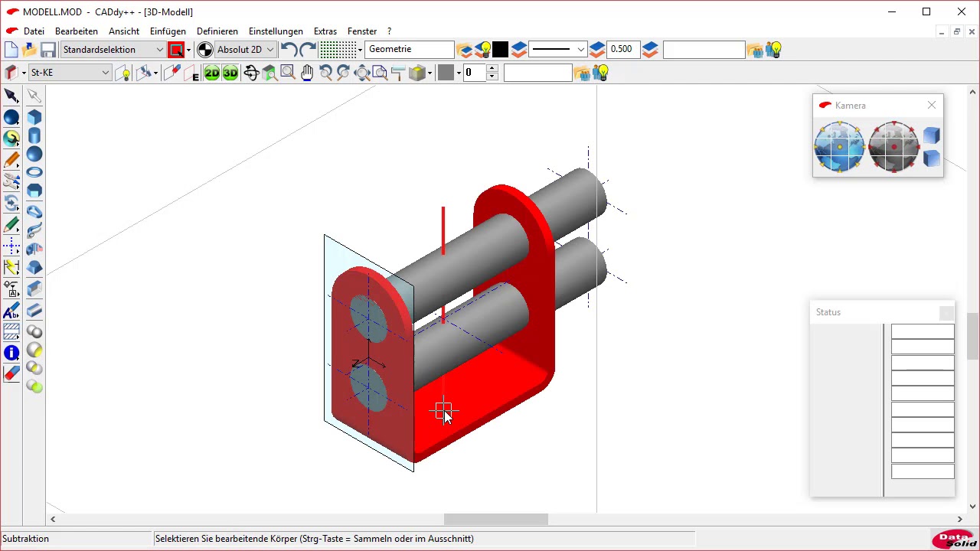Toggle the layer light bulb in the top toolbar
Image resolution: width=980 pixels, height=551 pixels.
[483, 50]
